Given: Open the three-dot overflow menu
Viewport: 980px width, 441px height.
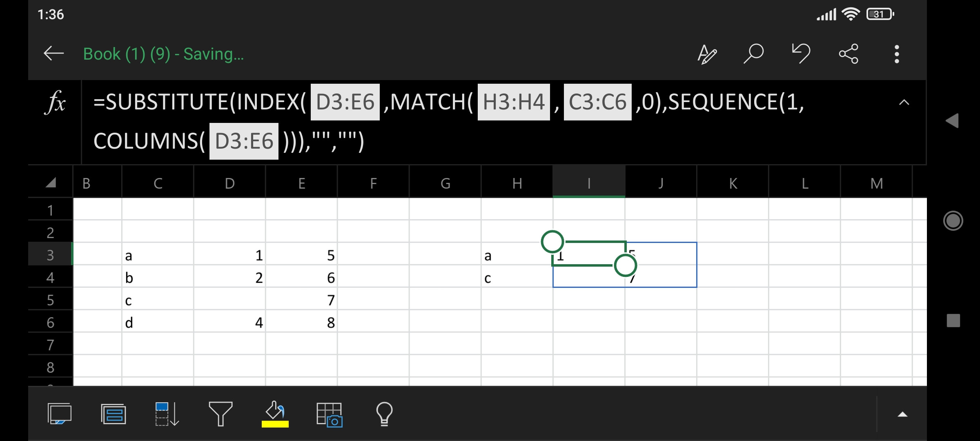Looking at the screenshot, I should [897, 54].
